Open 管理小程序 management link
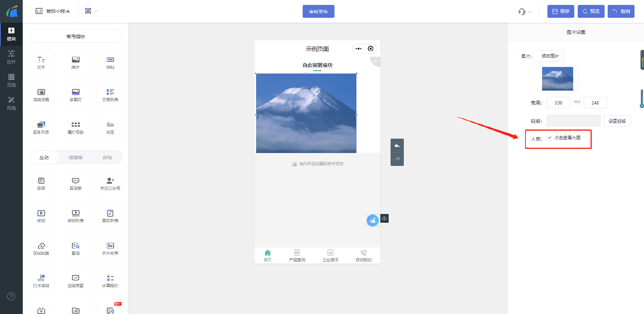The height and width of the screenshot is (314, 644). tap(53, 11)
